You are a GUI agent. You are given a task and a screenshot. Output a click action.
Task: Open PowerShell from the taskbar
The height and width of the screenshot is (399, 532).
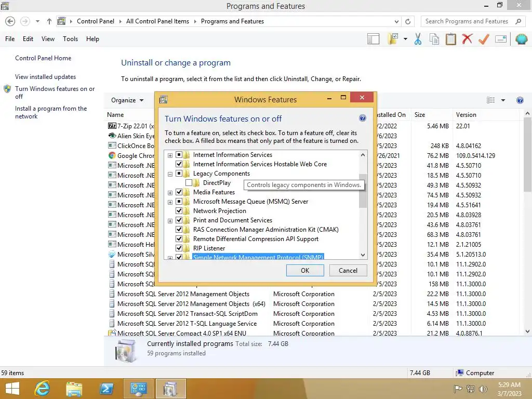point(106,389)
